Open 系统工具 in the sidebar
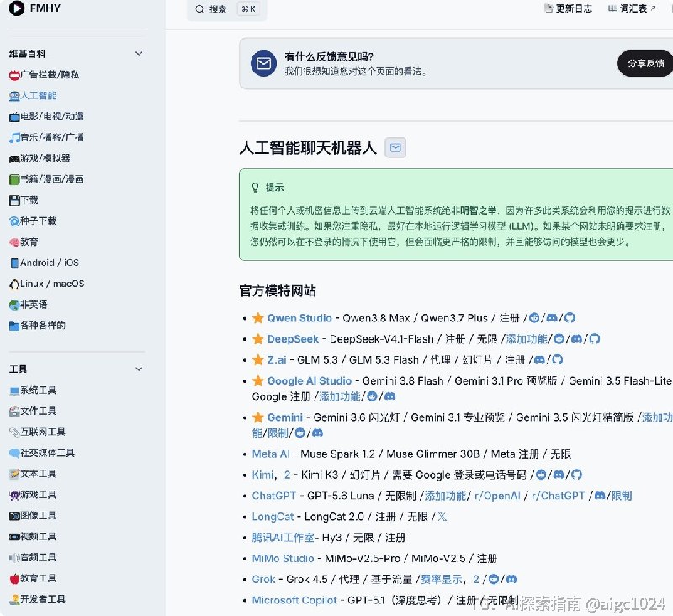 tap(33, 390)
